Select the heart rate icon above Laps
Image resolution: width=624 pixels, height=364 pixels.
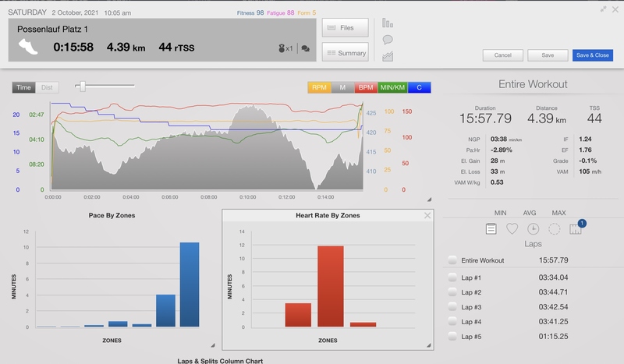(x=512, y=228)
